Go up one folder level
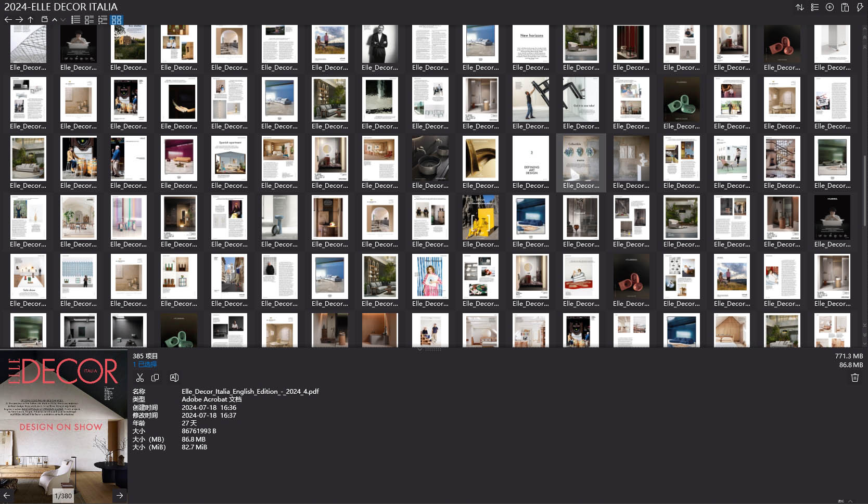Screen dimensions: 868x504 (x=31, y=20)
